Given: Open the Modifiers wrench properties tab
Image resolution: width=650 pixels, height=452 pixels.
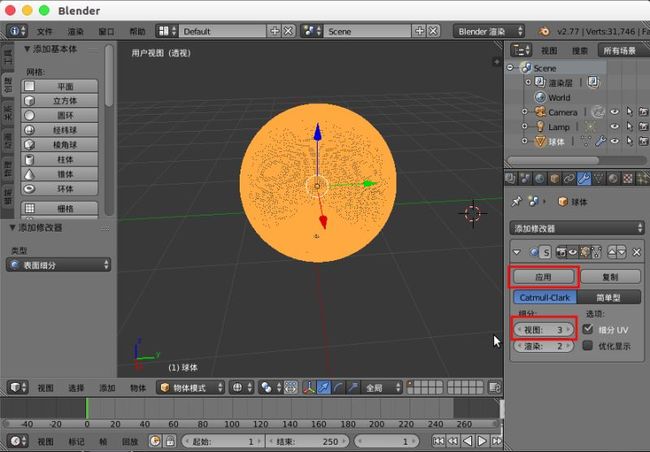Looking at the screenshot, I should (x=583, y=179).
